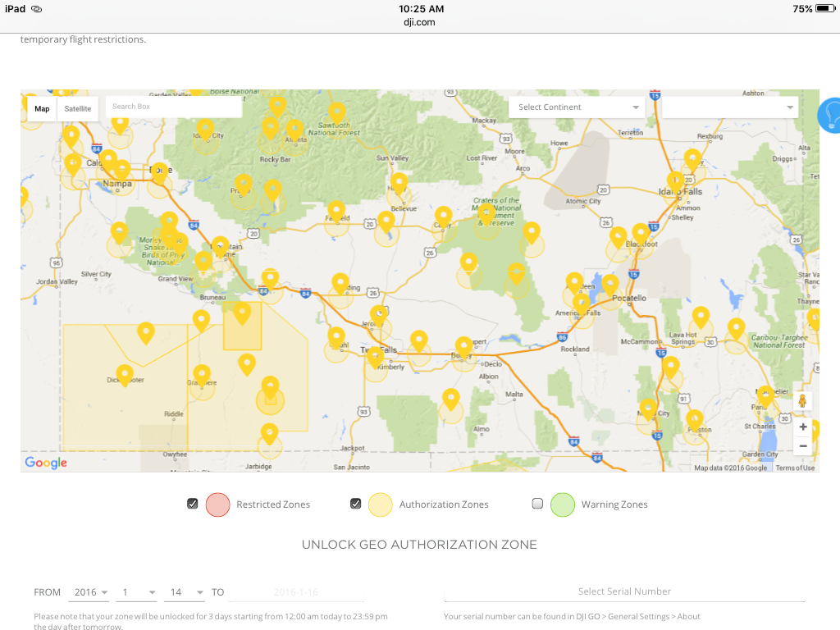Tap the 10:25 AM clock in status bar
The height and width of the screenshot is (630, 840).
point(421,9)
